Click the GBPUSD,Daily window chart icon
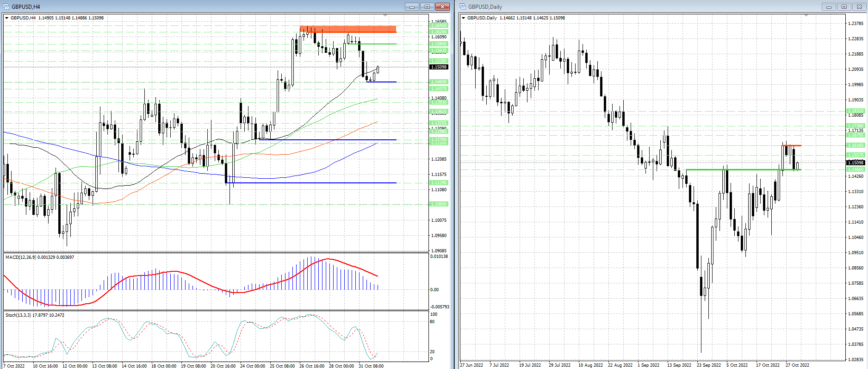This screenshot has width=868, height=369. pos(463,6)
